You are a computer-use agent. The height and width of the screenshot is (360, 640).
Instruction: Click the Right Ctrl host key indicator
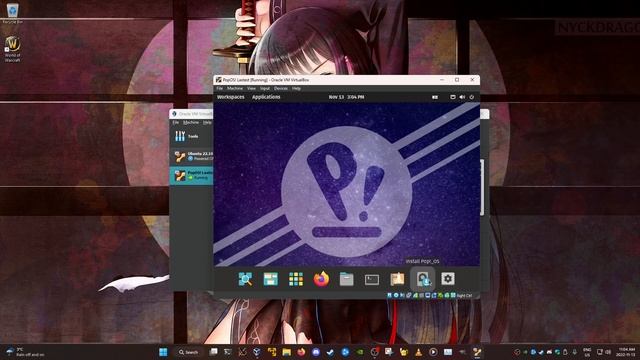pyautogui.click(x=464, y=295)
